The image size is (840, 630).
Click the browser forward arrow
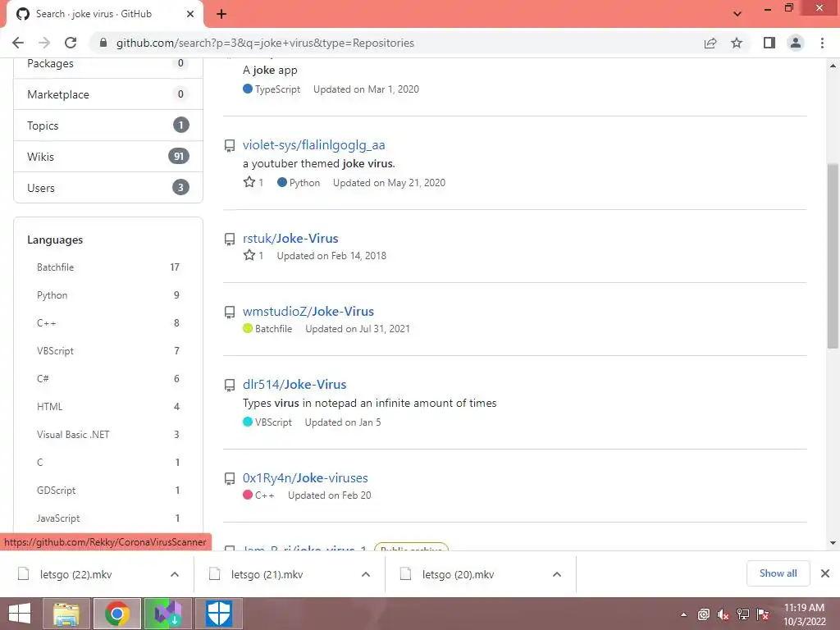(44, 43)
